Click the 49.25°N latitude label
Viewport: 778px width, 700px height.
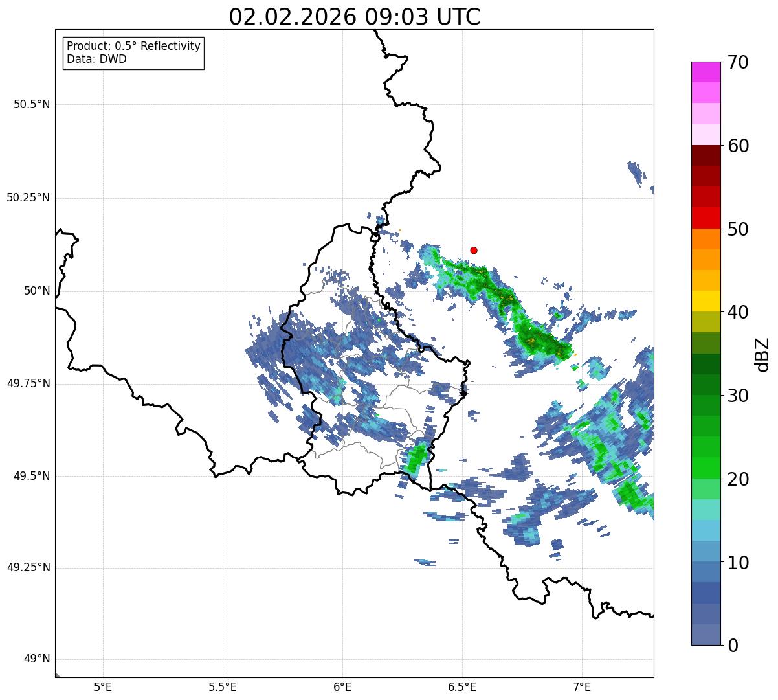(28, 568)
